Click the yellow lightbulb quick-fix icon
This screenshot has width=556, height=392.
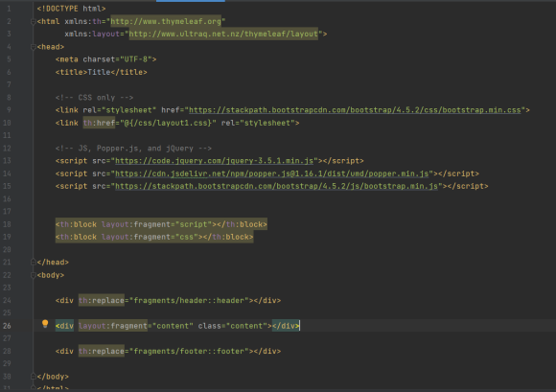point(45,324)
